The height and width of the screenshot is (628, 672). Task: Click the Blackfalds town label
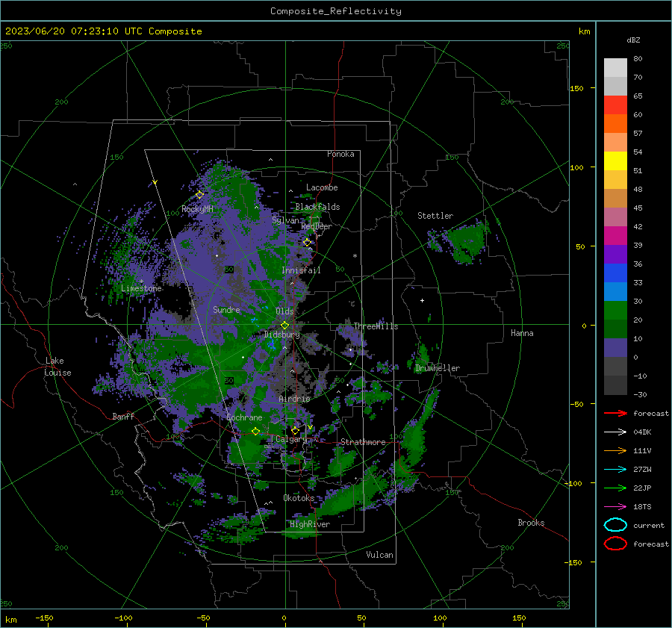pos(317,207)
